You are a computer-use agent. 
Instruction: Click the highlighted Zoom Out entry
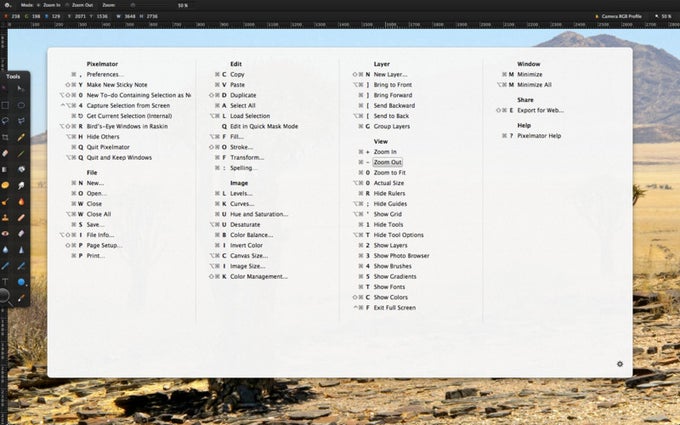click(388, 162)
